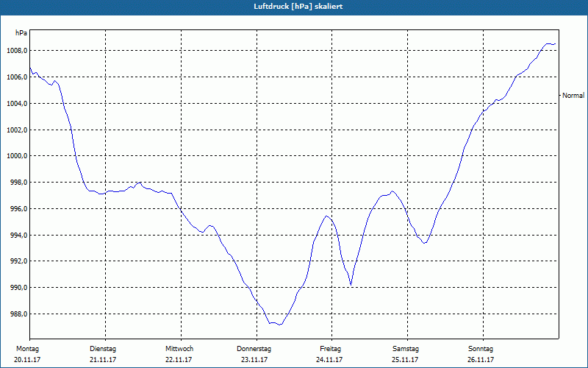Select the 1008,0 axis value

coord(17,51)
